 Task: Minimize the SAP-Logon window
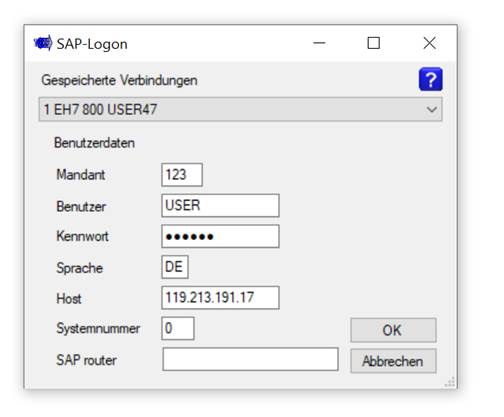pyautogui.click(x=319, y=43)
